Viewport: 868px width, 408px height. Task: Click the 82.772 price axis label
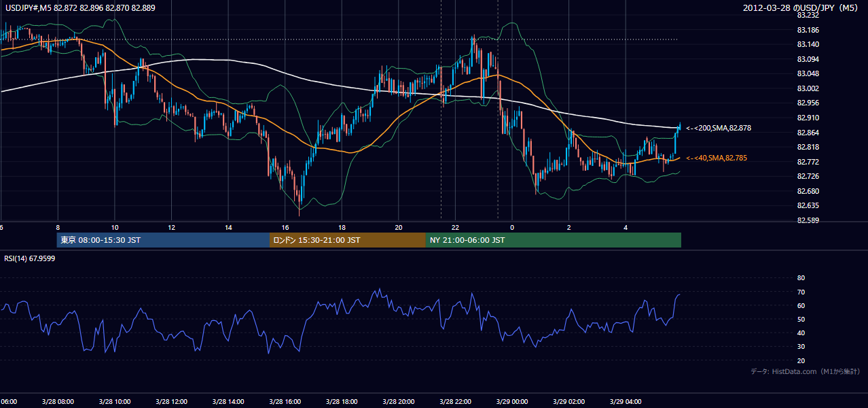[x=808, y=162]
